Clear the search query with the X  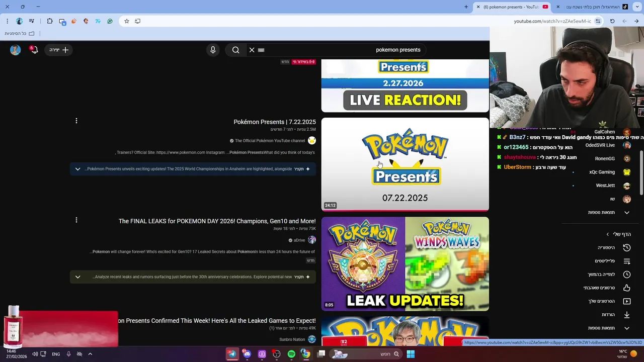coord(252,50)
